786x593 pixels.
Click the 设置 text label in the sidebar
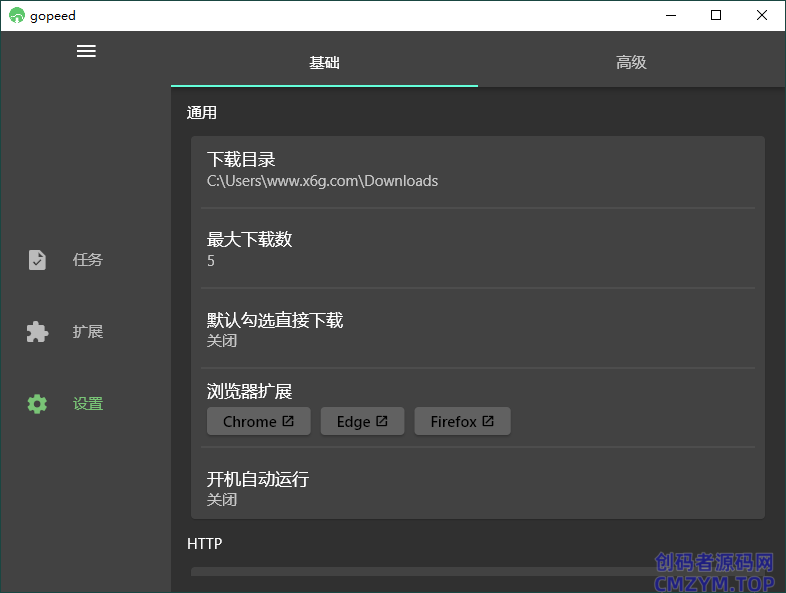tap(88, 404)
